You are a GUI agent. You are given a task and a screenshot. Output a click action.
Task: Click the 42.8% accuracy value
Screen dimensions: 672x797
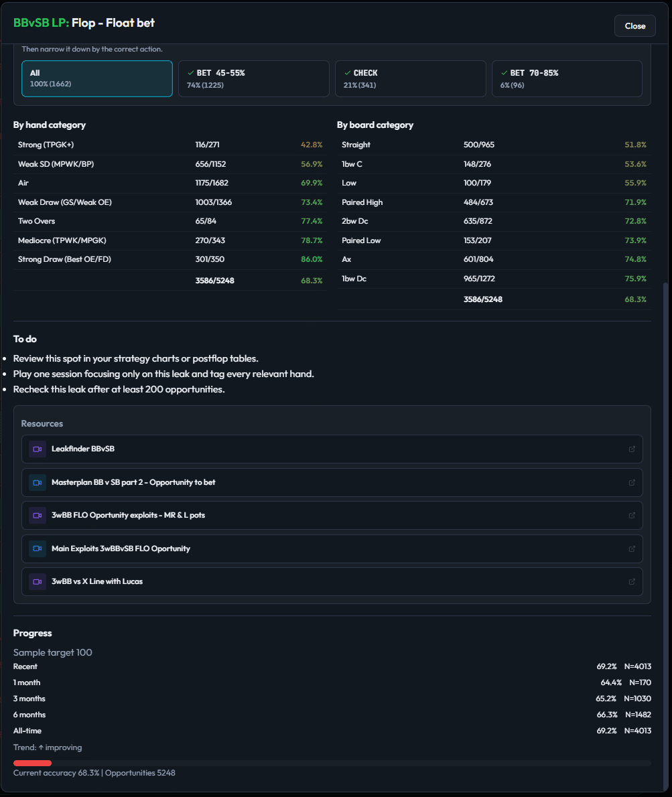click(312, 145)
